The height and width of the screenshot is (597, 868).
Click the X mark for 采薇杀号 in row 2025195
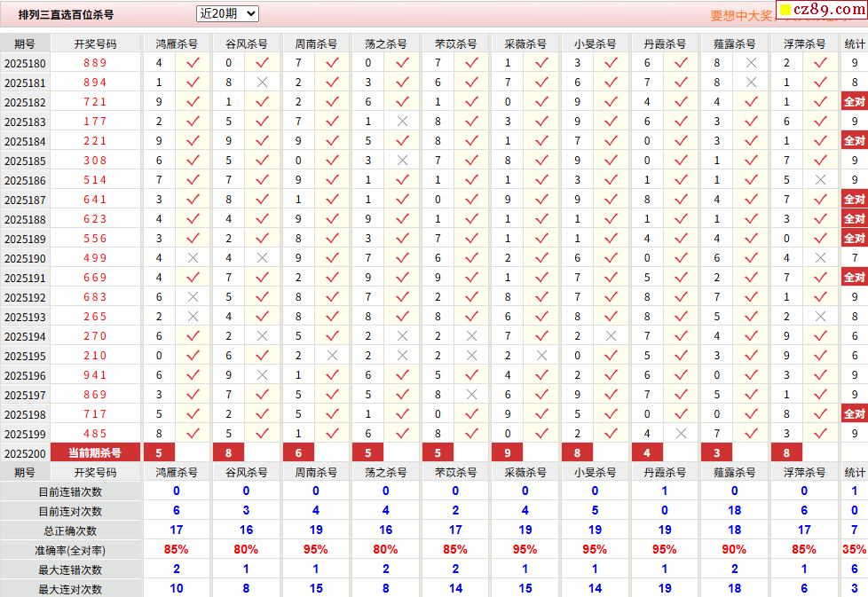point(541,356)
